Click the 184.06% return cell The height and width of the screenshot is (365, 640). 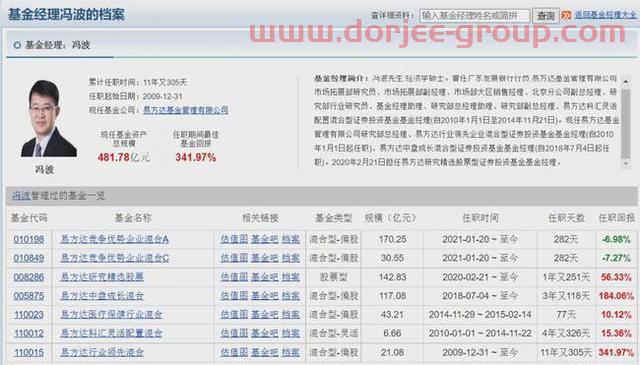pyautogui.click(x=616, y=296)
